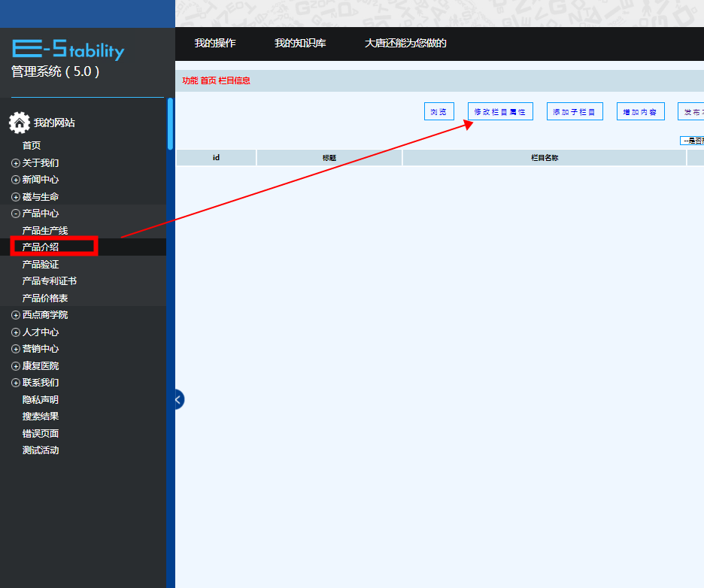Viewport: 704px width, 588px height.
Task: Collapse the 产品中心 minus icon
Action: tap(16, 214)
